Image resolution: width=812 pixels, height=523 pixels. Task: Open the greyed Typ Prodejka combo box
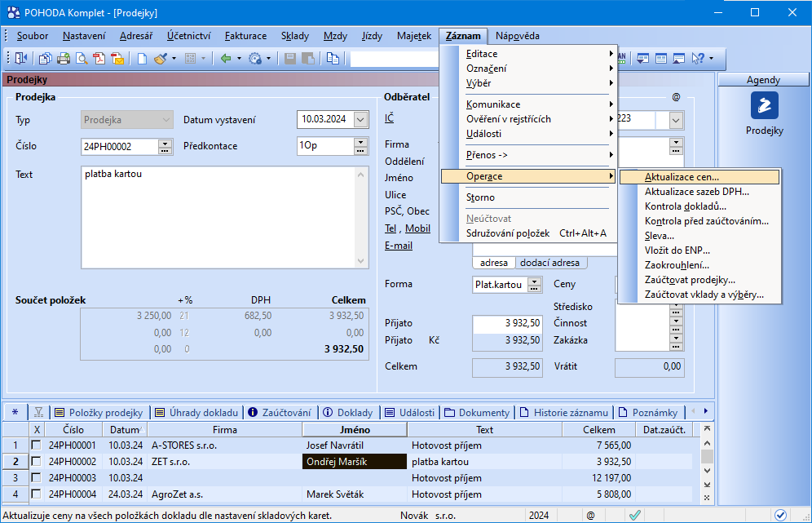click(x=127, y=120)
